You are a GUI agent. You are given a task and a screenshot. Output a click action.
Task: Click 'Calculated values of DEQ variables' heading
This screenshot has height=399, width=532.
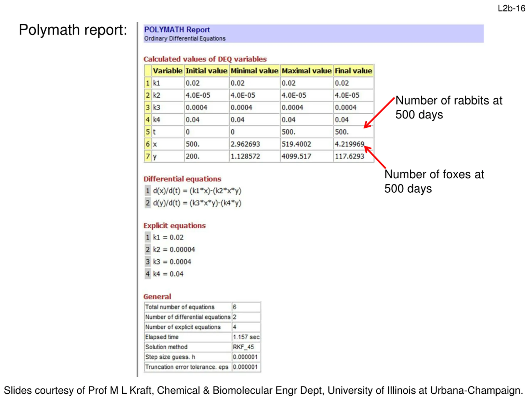(205, 59)
